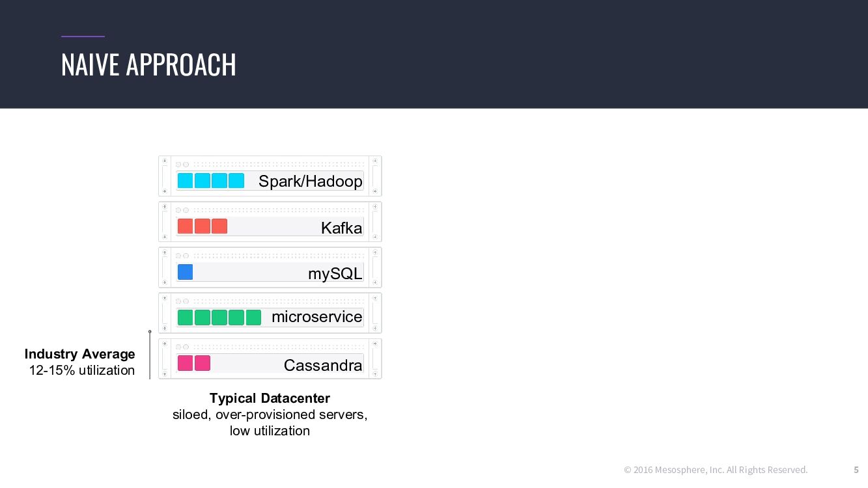868x488 pixels.
Task: Select the Kafka server label
Action: pos(341,228)
